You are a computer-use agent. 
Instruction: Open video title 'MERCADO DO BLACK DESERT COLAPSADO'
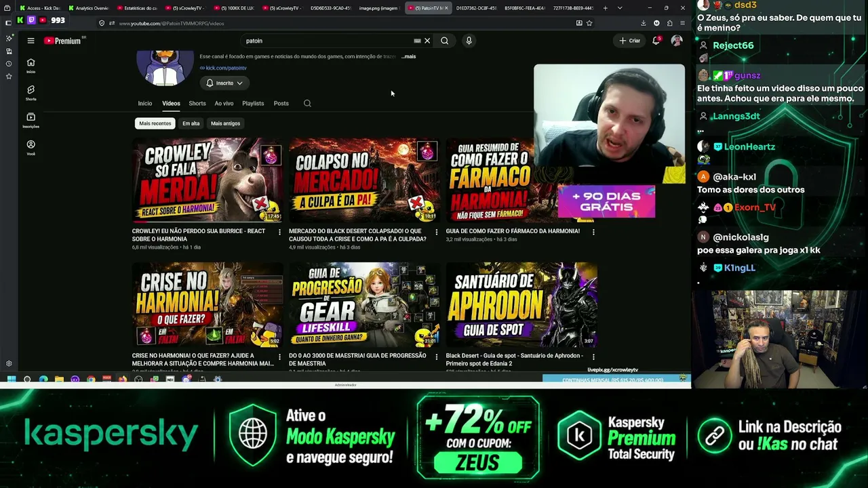(x=357, y=235)
